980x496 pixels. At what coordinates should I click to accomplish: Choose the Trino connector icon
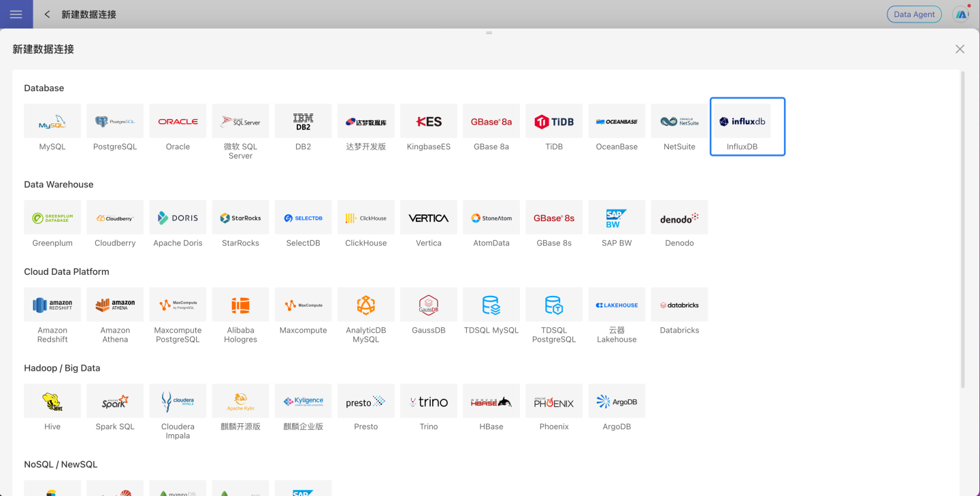point(429,401)
